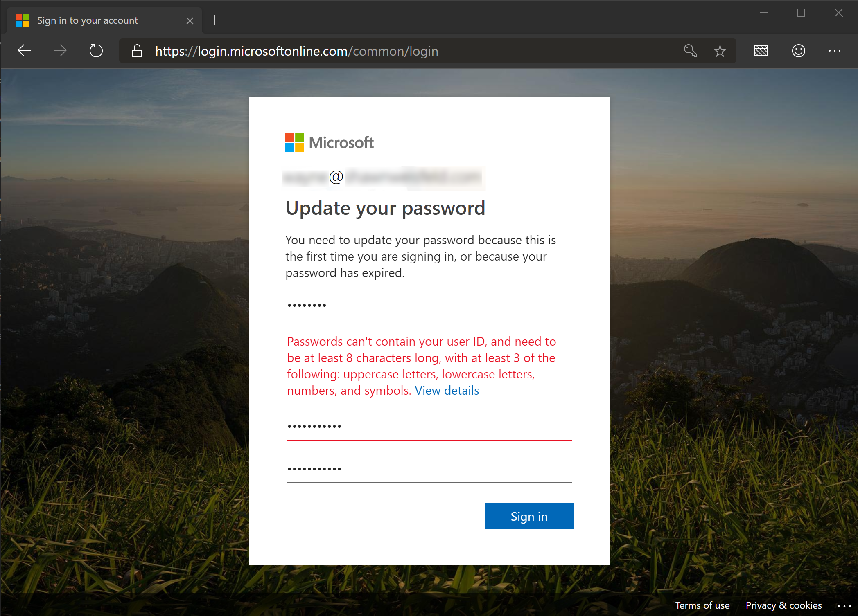Select the 'Sign in to your account' tab

click(x=87, y=20)
